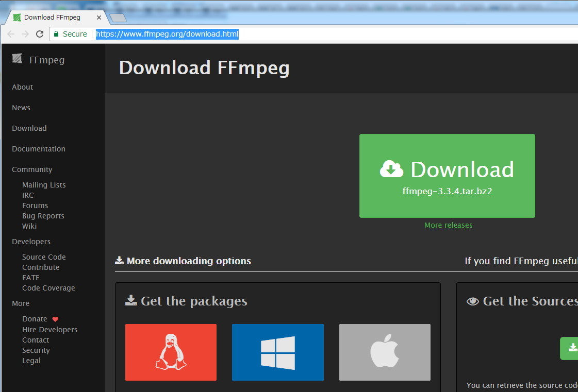Click the red heart beside Donate
The height and width of the screenshot is (392, 578).
click(x=55, y=319)
